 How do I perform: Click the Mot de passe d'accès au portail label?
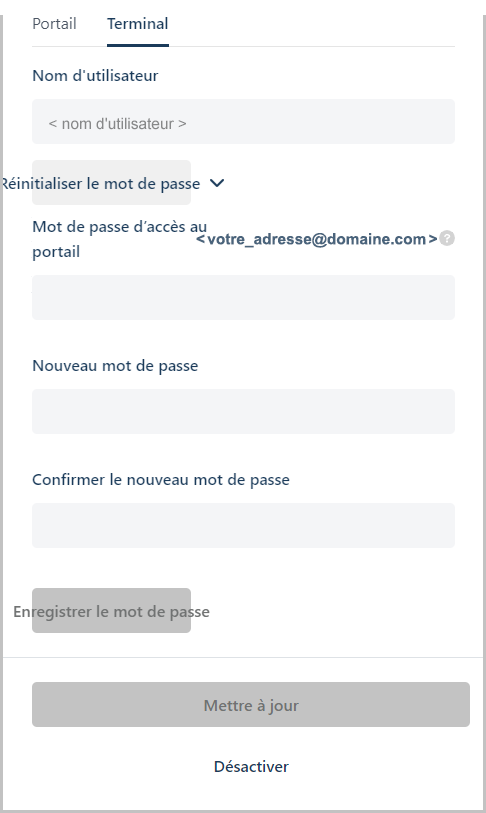coord(119,239)
